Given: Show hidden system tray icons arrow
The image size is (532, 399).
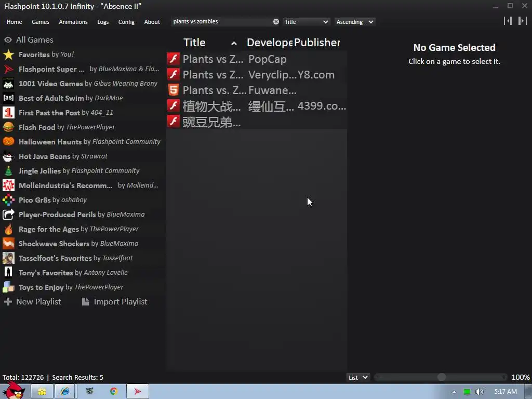Looking at the screenshot, I should [454, 392].
